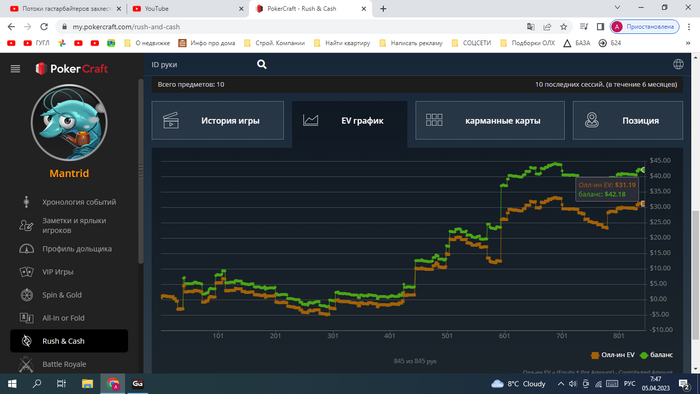This screenshot has width=700, height=394.
Task: Open the browser tab search dropdown arrow
Action: click(617, 8)
